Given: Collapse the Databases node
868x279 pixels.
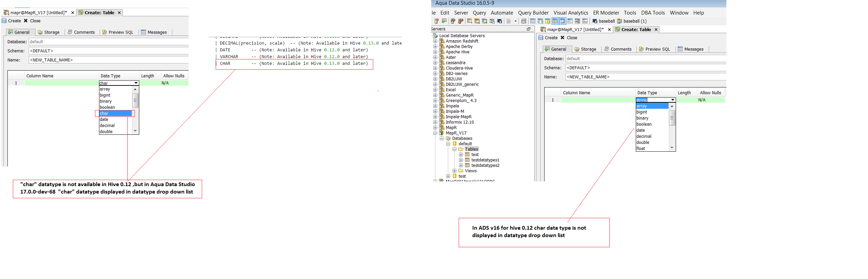Looking at the screenshot, I should [442, 138].
